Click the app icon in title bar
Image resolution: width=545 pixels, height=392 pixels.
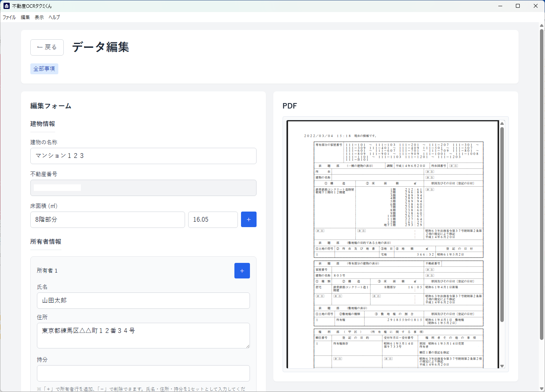[6, 6]
